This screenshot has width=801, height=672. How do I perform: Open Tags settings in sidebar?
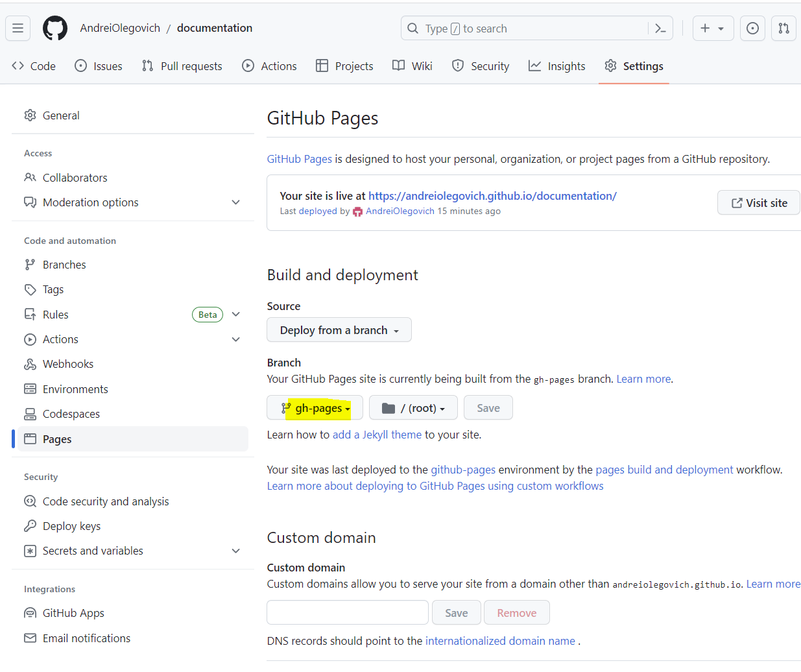click(x=133, y=289)
